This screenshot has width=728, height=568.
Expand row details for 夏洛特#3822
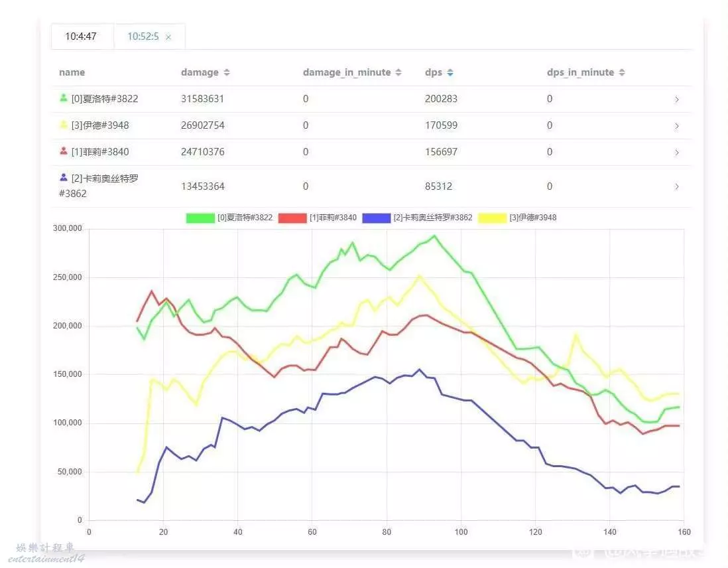pyautogui.click(x=676, y=100)
